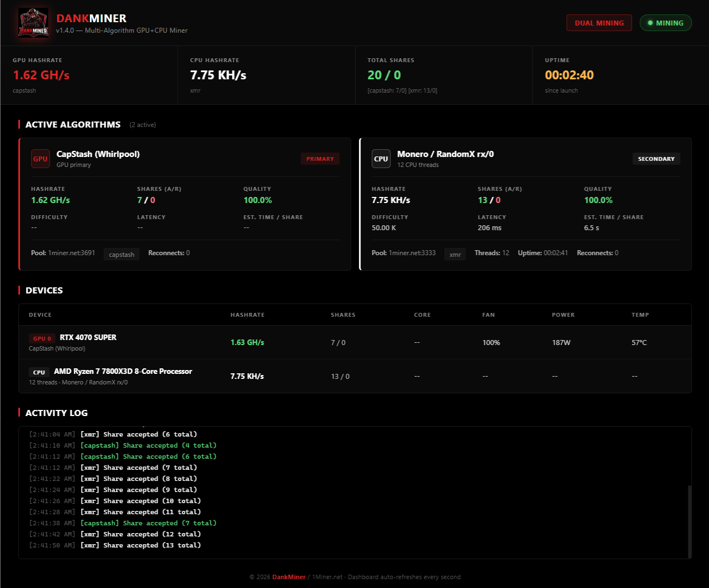709x588 pixels.
Task: Click the CapStash (Whirlpool) card title
Action: click(x=98, y=154)
